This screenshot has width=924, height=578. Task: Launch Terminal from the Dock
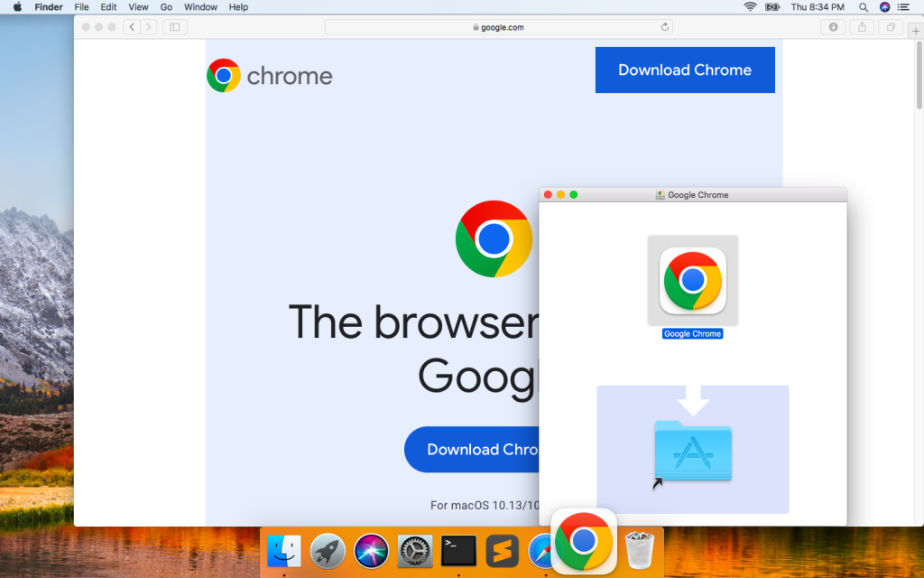(x=458, y=550)
